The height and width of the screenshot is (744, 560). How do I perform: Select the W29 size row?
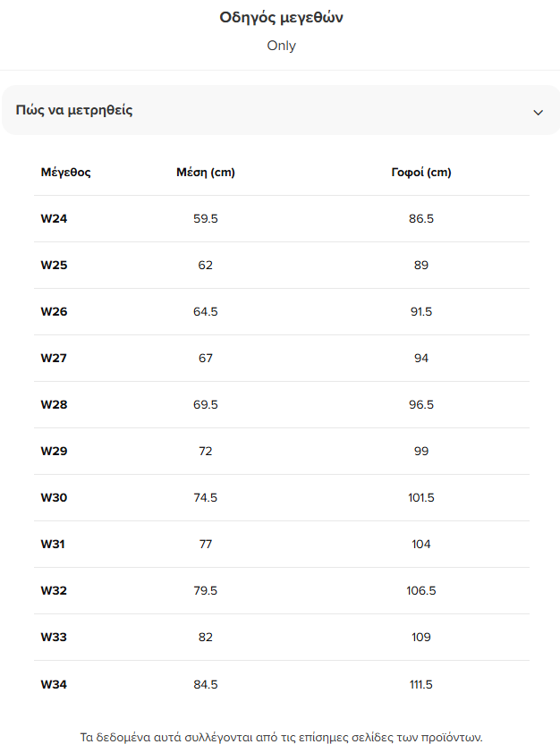pos(282,452)
